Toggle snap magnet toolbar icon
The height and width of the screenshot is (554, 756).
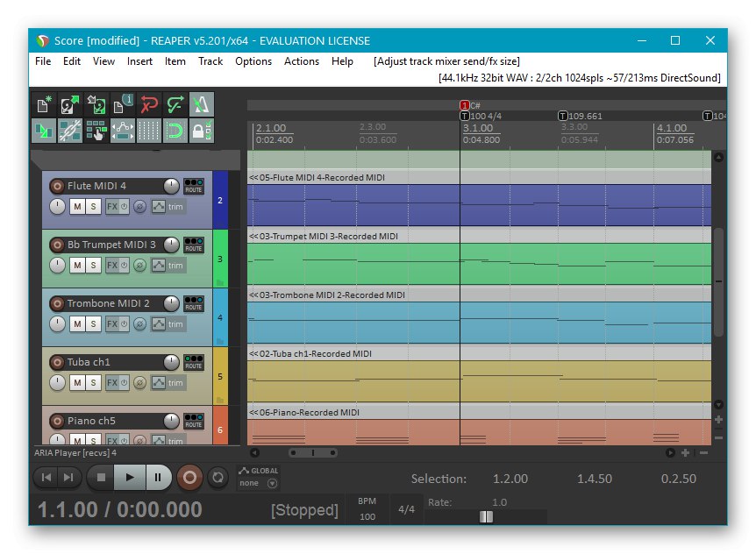(x=175, y=131)
